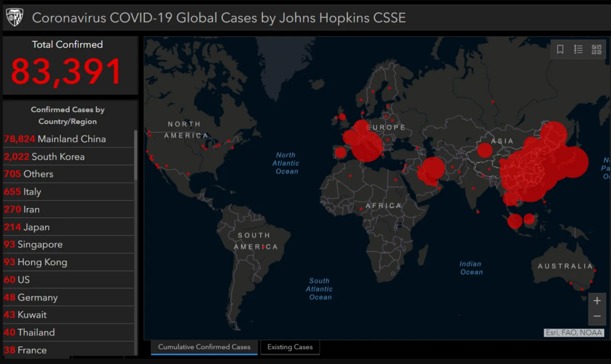Select South Korea row with 2,022 cases

click(x=68, y=156)
